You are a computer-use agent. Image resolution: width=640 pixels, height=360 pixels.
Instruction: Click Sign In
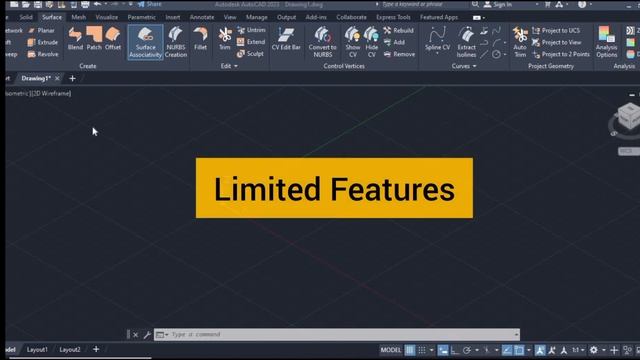click(498, 4)
